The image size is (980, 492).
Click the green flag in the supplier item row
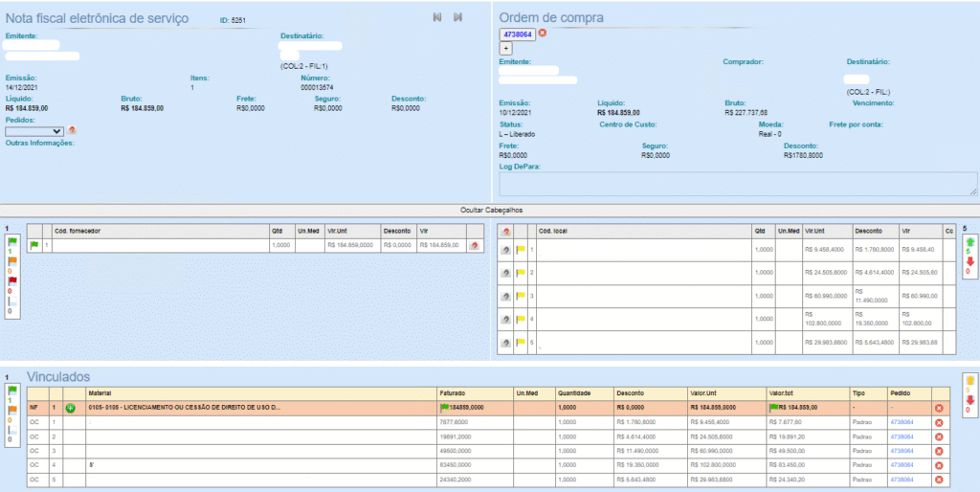34,246
